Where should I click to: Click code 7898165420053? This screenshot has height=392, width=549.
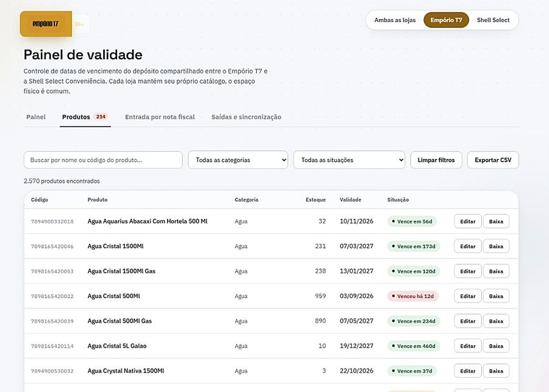pyautogui.click(x=52, y=271)
